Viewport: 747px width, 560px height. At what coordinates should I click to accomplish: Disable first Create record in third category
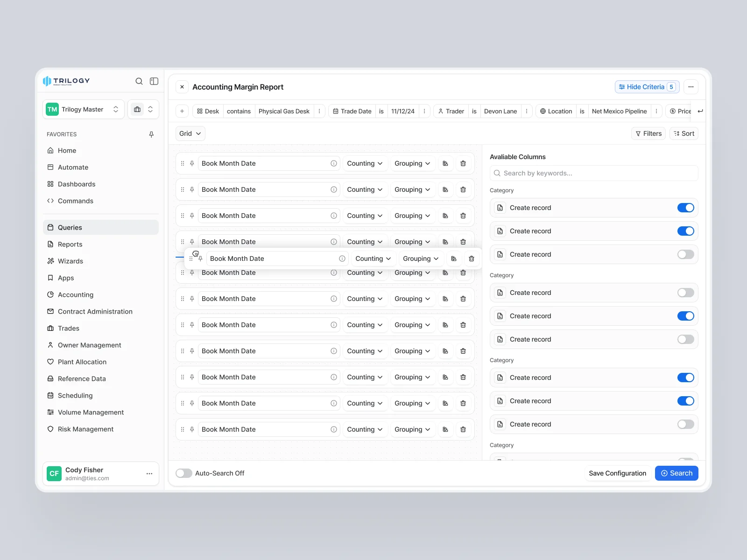coord(686,378)
